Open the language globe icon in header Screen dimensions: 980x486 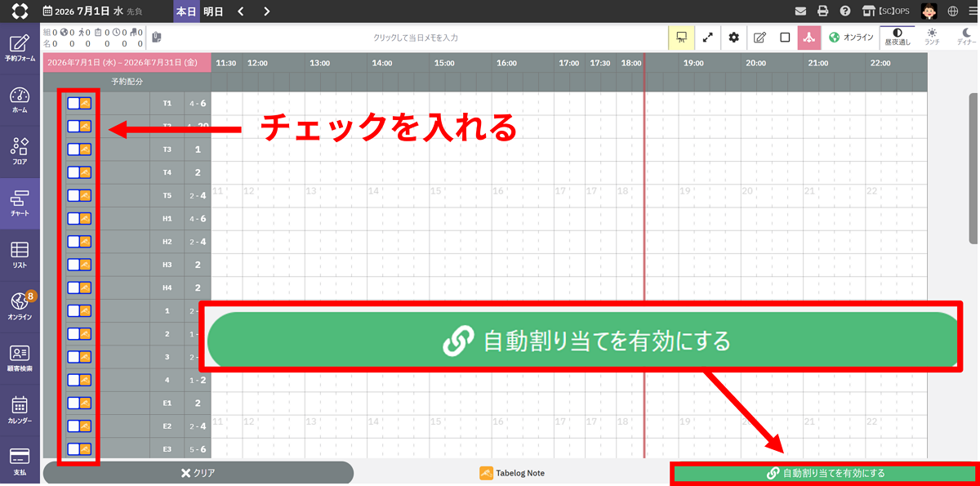pyautogui.click(x=953, y=11)
